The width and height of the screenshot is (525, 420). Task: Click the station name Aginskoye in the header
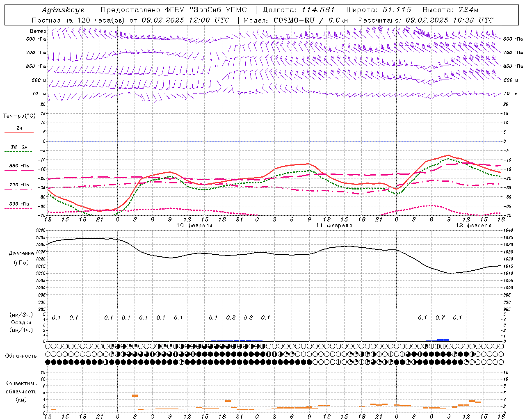tap(63, 10)
